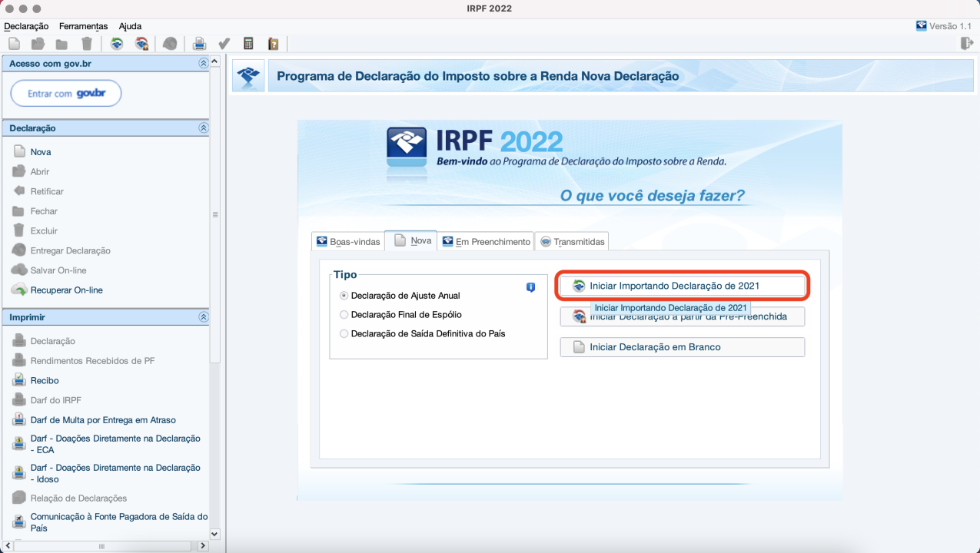Click the checkmark verify icon in the toolbar
Image resolution: width=980 pixels, height=553 pixels.
coord(224,43)
